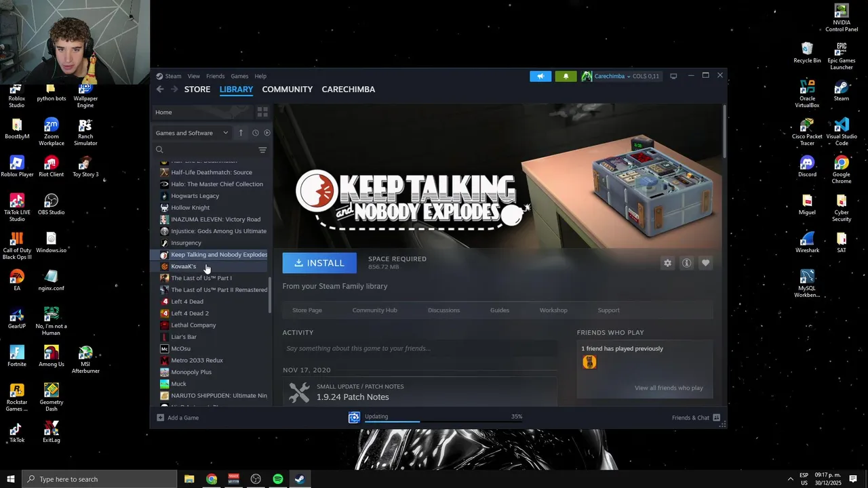Viewport: 868px width, 488px height.
Task: Click the library game list scrollbar
Action: (270, 294)
